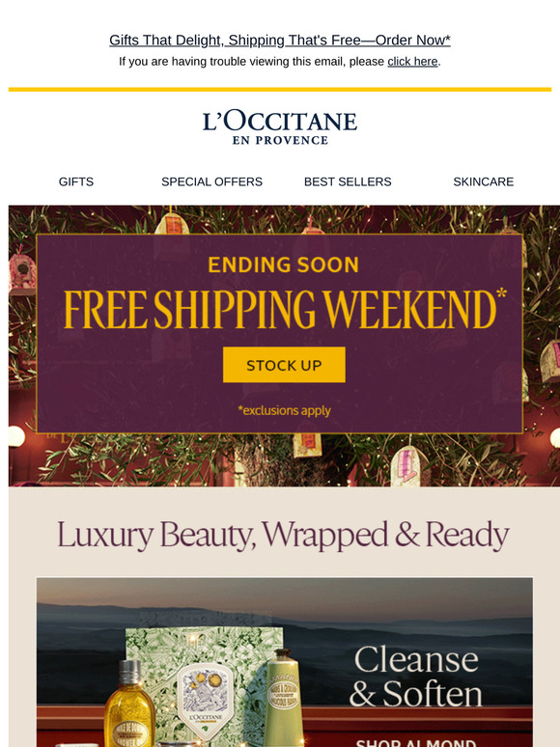
Task: Click the yellow divider line under the header
Action: pyautogui.click(x=280, y=89)
